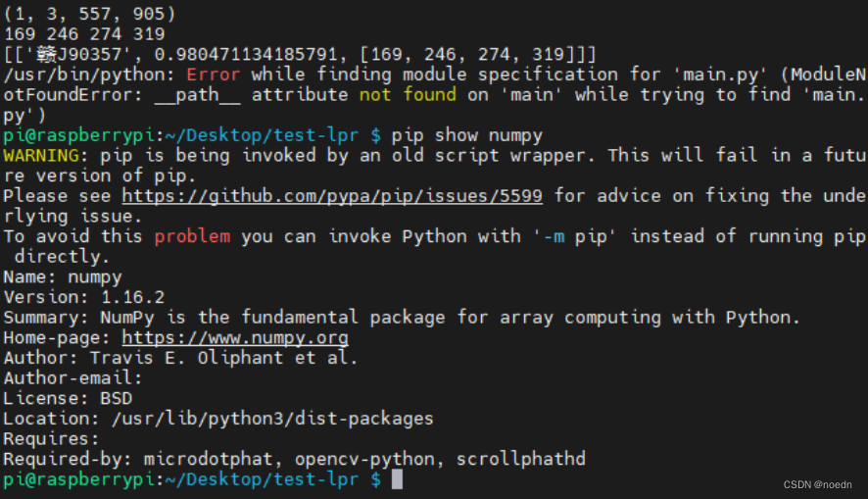
Task: Click the 'Name: numpy' line
Action: tap(63, 276)
